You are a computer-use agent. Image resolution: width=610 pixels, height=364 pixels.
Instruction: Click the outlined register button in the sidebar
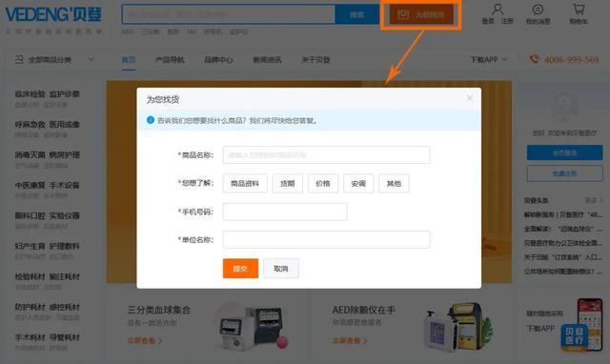coord(565,173)
